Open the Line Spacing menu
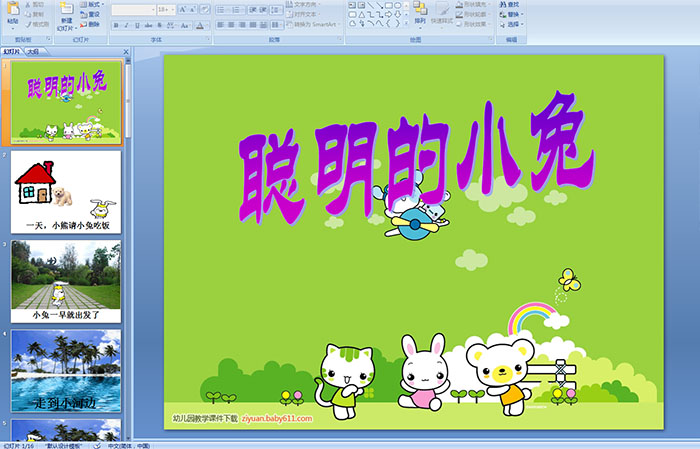This screenshot has width=700, height=449. 276,10
